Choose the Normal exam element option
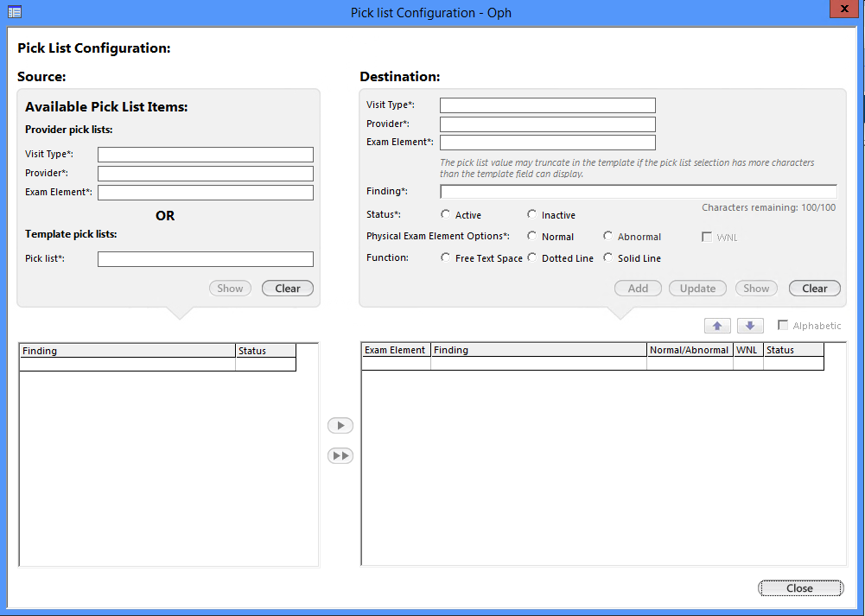Screen dimensions: 865x616 click(x=531, y=236)
